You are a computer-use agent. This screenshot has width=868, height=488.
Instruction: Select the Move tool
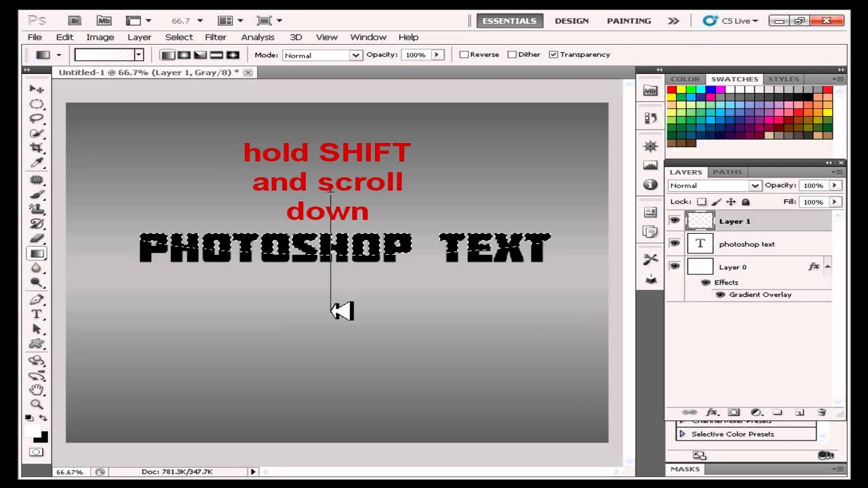coord(37,89)
